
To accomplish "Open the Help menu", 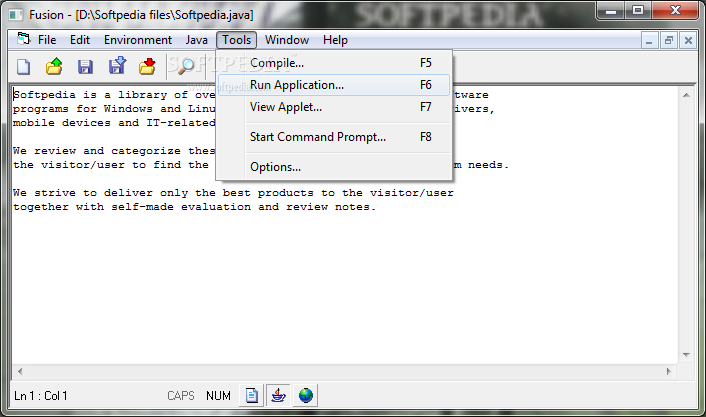I will pyautogui.click(x=335, y=40).
